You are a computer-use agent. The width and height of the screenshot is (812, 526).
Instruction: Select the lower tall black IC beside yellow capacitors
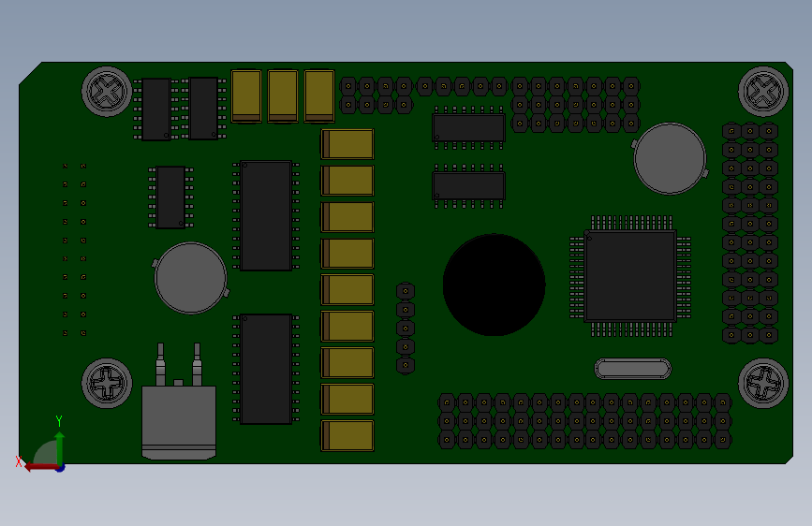pos(266,369)
